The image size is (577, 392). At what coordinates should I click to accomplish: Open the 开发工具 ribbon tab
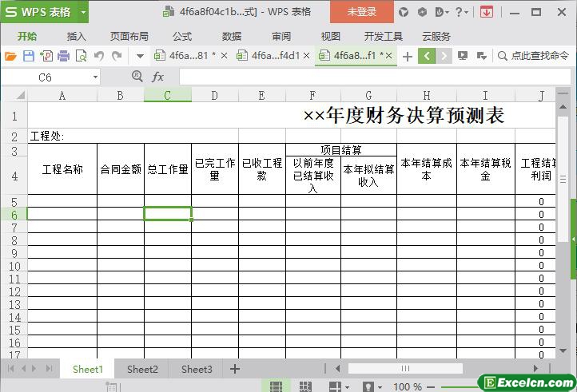pyautogui.click(x=384, y=37)
